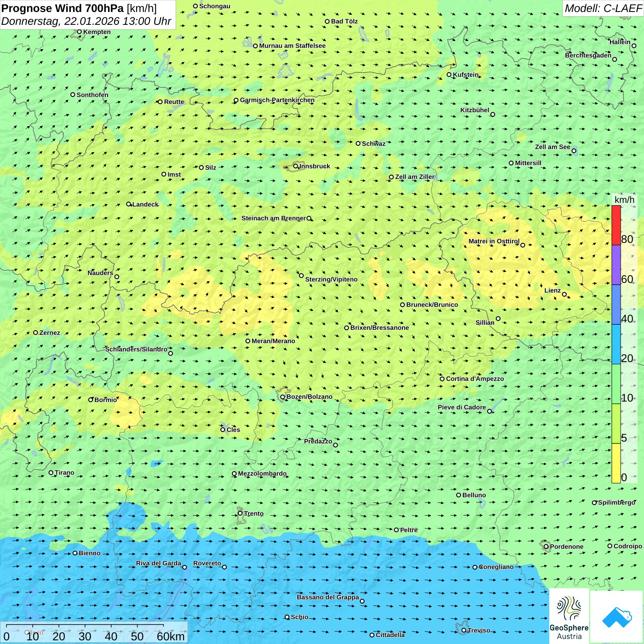The image size is (644, 644).
Task: Click the Spilimbergo label
Action: click(x=616, y=502)
